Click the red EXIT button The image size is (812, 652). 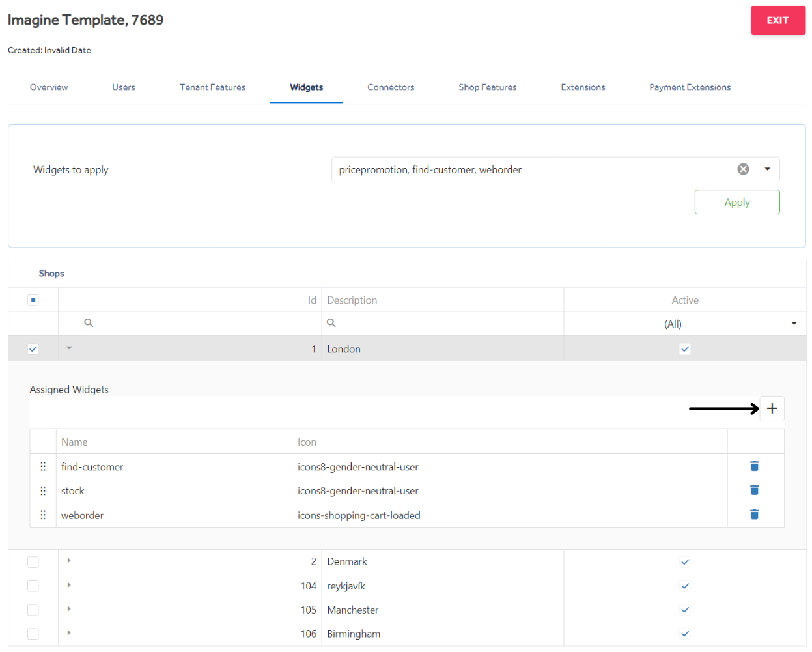778,20
